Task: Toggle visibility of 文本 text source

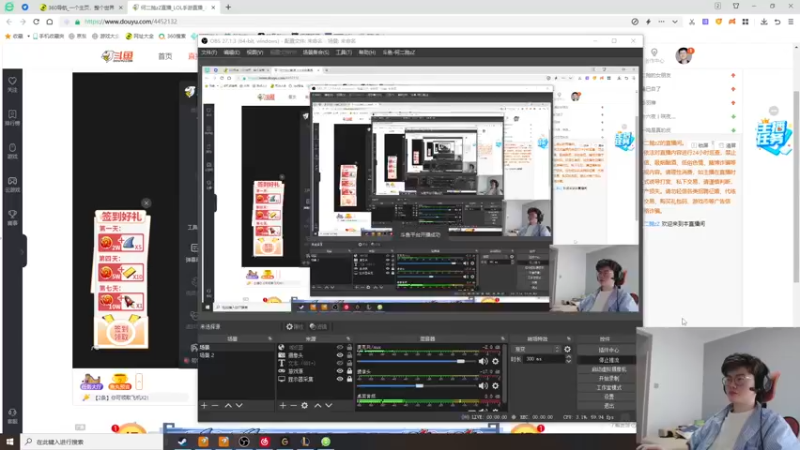Action: point(340,363)
